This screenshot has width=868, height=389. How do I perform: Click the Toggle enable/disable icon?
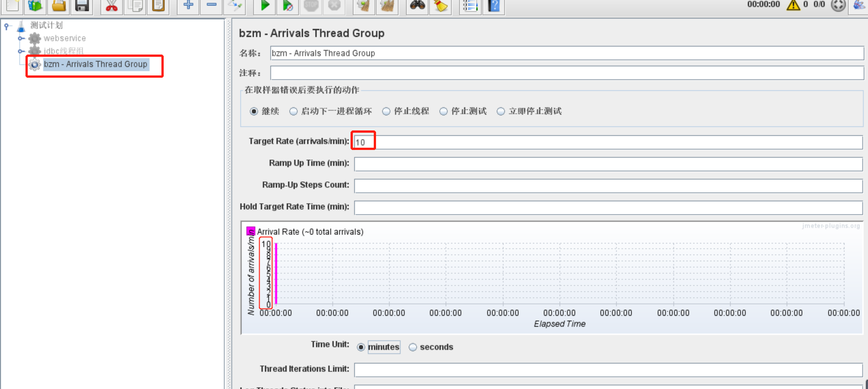point(235,5)
